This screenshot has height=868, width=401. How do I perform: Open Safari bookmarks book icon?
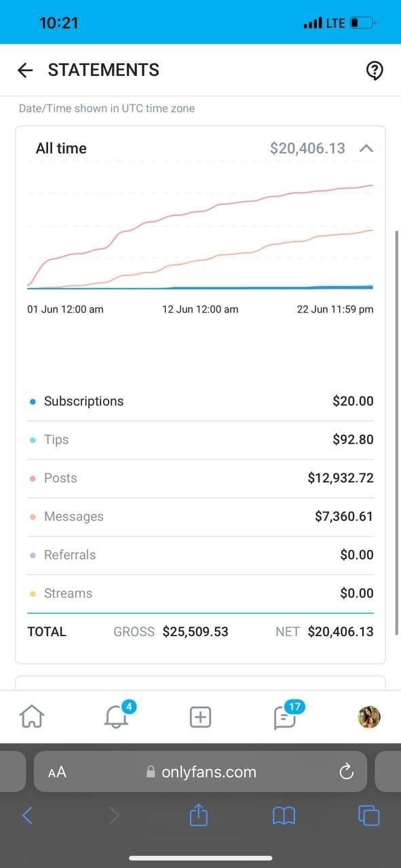click(284, 816)
